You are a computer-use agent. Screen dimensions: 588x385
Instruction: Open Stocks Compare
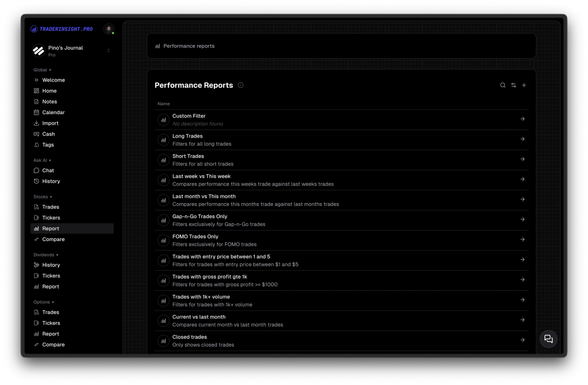coord(72,239)
